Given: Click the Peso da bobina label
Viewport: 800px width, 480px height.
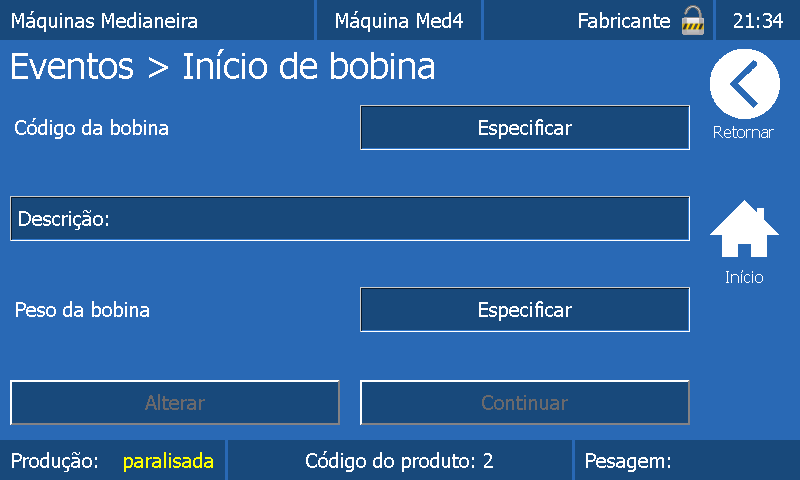Looking at the screenshot, I should [82, 310].
